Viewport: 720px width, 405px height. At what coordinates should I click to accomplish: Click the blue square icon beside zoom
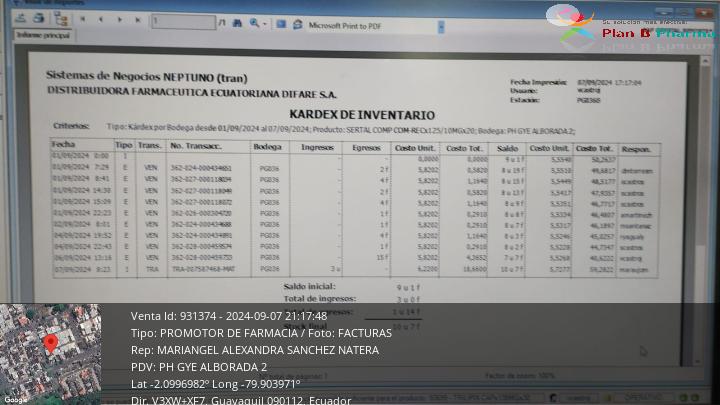coord(281,24)
